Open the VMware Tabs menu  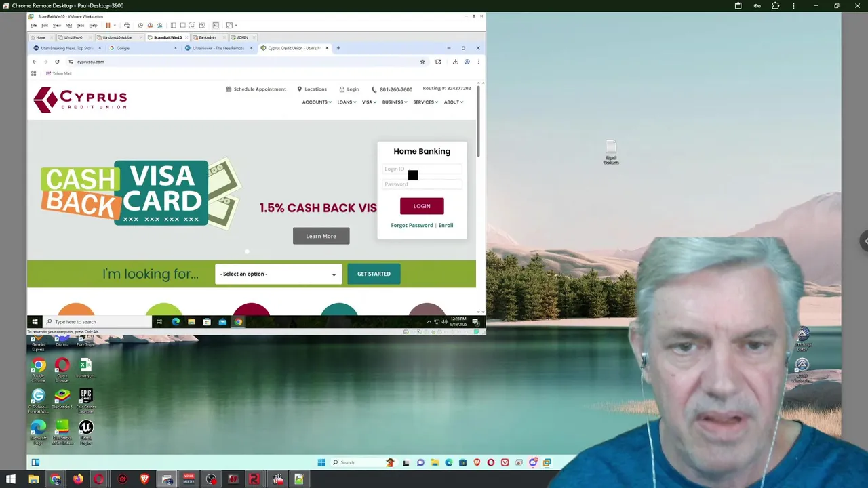tap(80, 26)
